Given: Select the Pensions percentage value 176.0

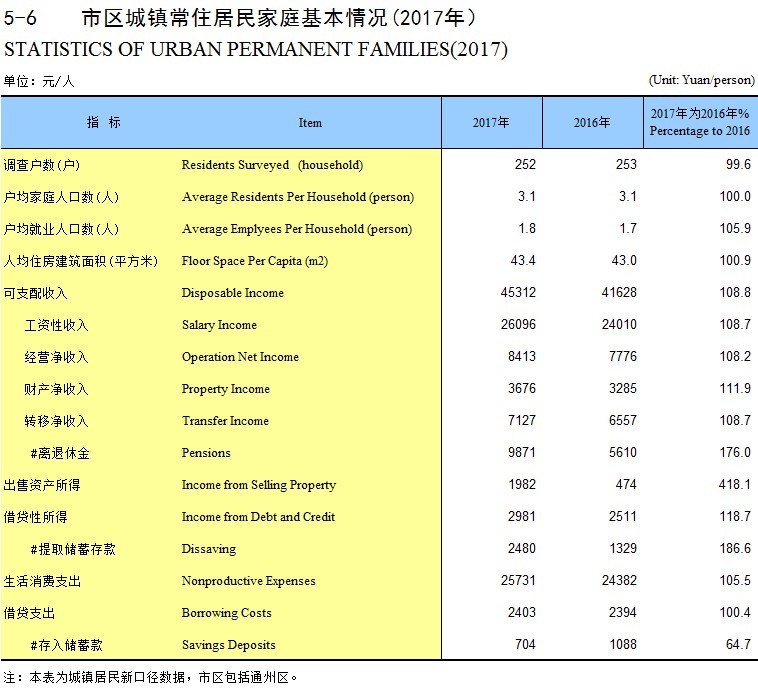Looking at the screenshot, I should pos(733,453).
